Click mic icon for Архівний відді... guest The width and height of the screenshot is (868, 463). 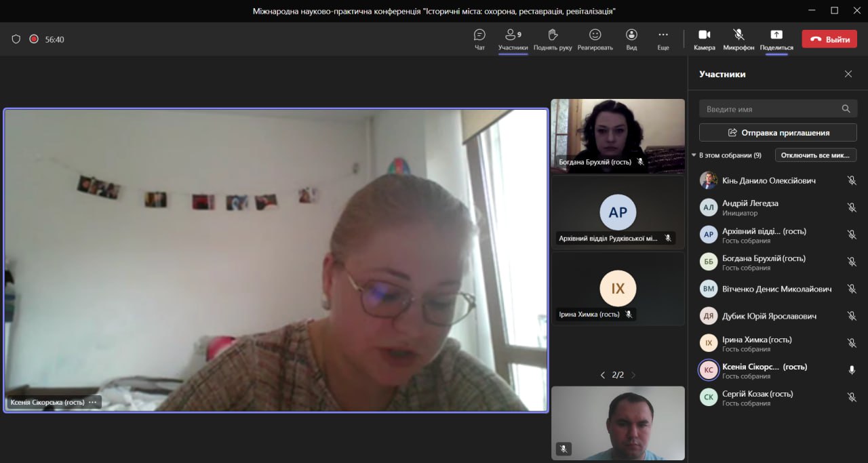[x=852, y=235]
